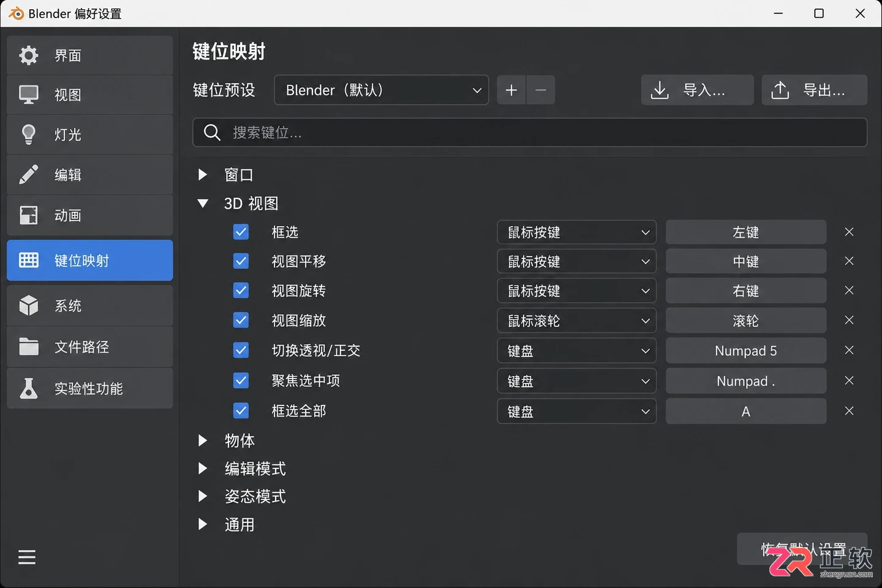Remove the 框选全部 entry with X

click(849, 410)
